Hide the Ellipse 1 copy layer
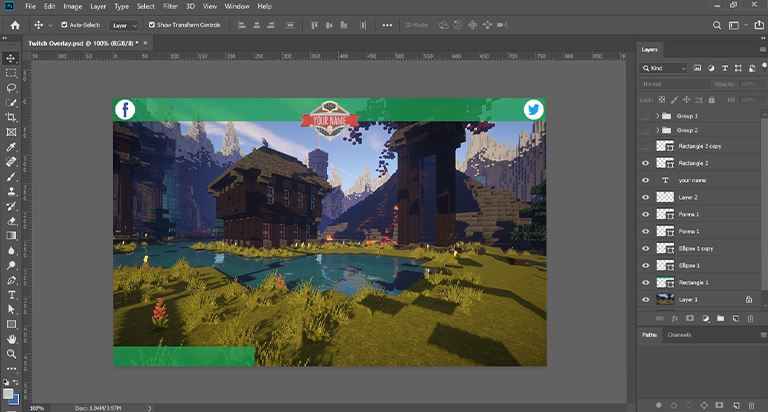Image resolution: width=768 pixels, height=412 pixels. point(645,248)
